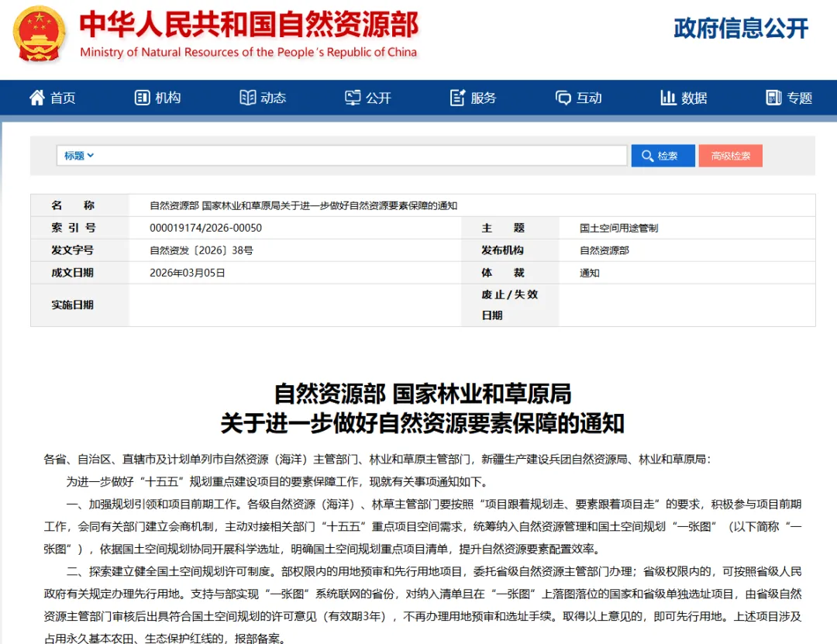This screenshot has height=644, width=837.
Task: Click the 政府信息公开 header title
Action: pyautogui.click(x=741, y=29)
